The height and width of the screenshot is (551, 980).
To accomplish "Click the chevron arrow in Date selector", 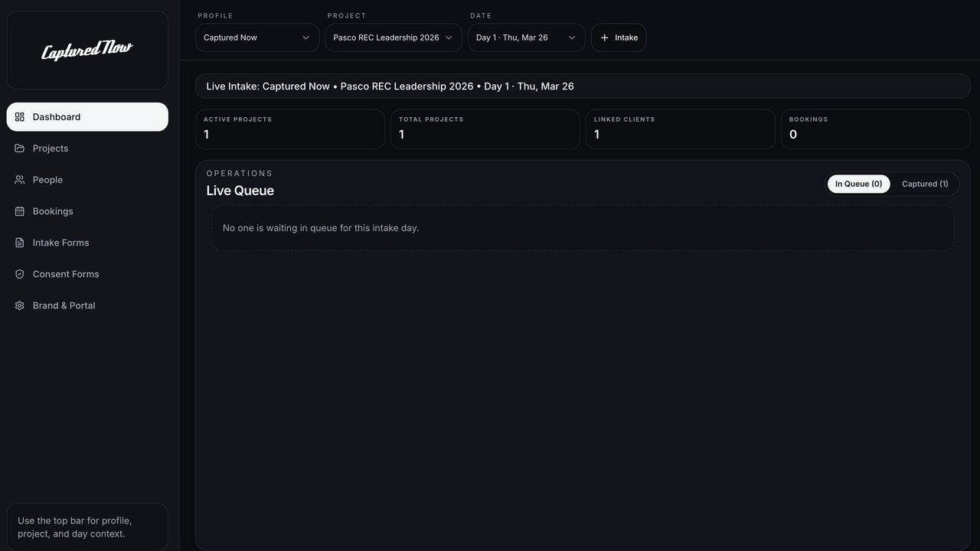I will 571,37.
